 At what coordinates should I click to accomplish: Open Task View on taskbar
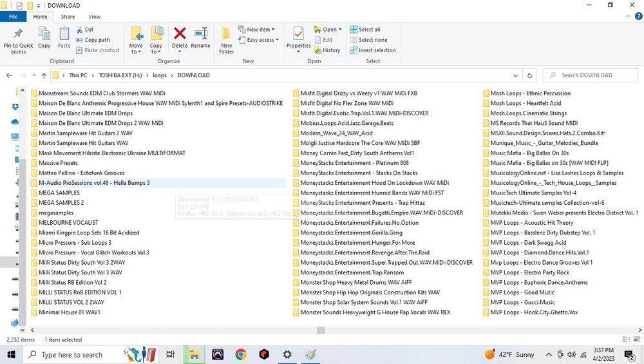point(171,354)
